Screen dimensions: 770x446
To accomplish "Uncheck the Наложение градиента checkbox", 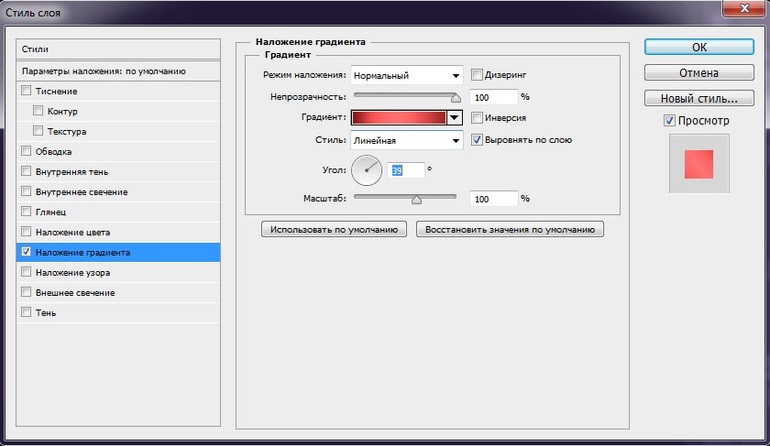I will point(26,251).
